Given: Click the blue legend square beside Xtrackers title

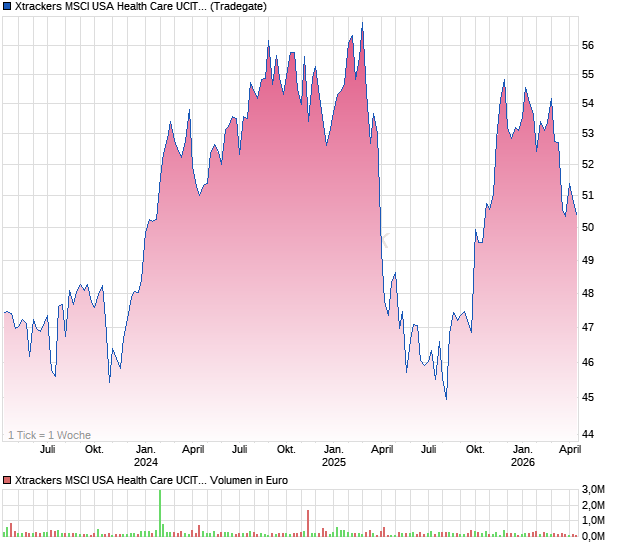Looking at the screenshot, I should (7, 6).
